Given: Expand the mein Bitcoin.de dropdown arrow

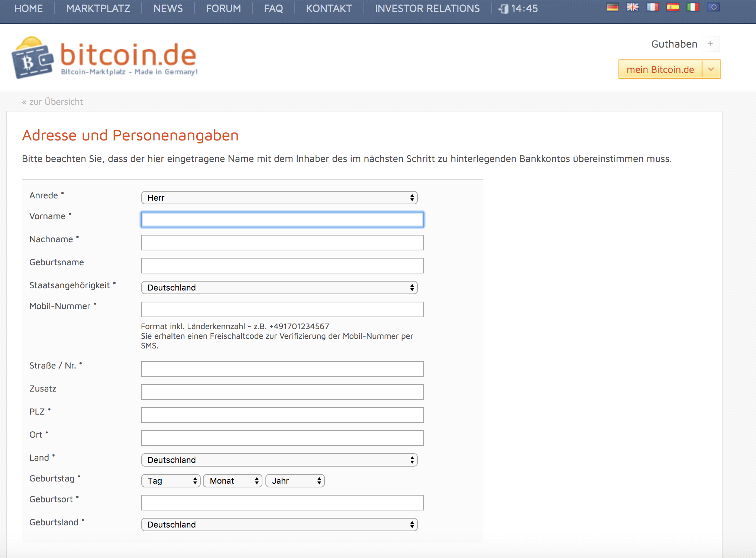Looking at the screenshot, I should pyautogui.click(x=711, y=69).
